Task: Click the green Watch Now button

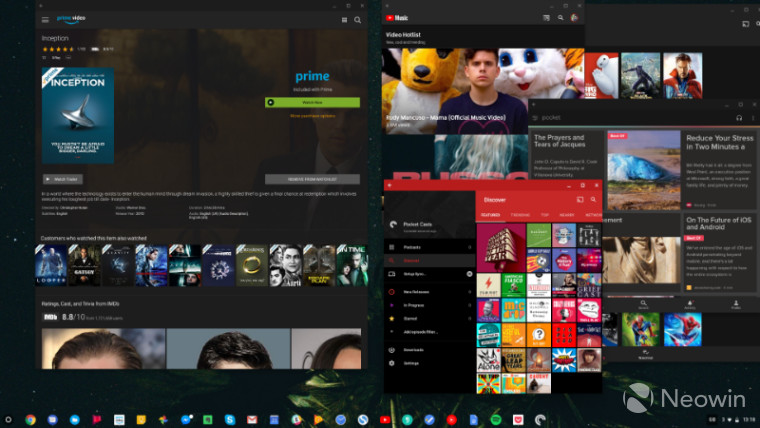Action: coord(312,102)
